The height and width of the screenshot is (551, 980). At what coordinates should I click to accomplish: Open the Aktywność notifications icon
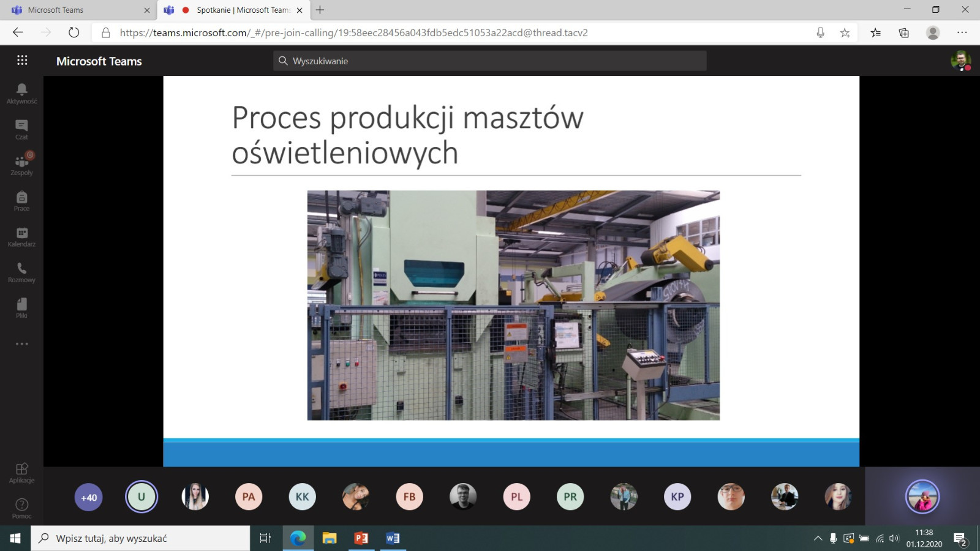coord(21,94)
